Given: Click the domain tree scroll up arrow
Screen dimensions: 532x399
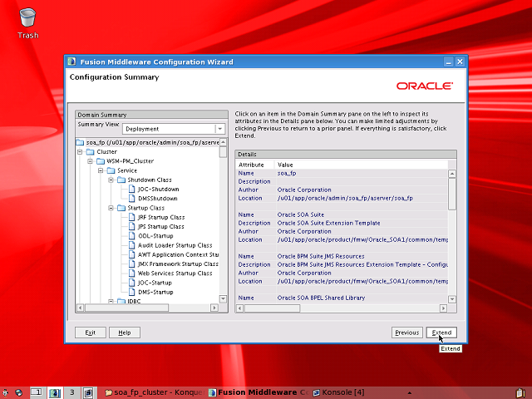Looking at the screenshot, I should click(x=223, y=142).
